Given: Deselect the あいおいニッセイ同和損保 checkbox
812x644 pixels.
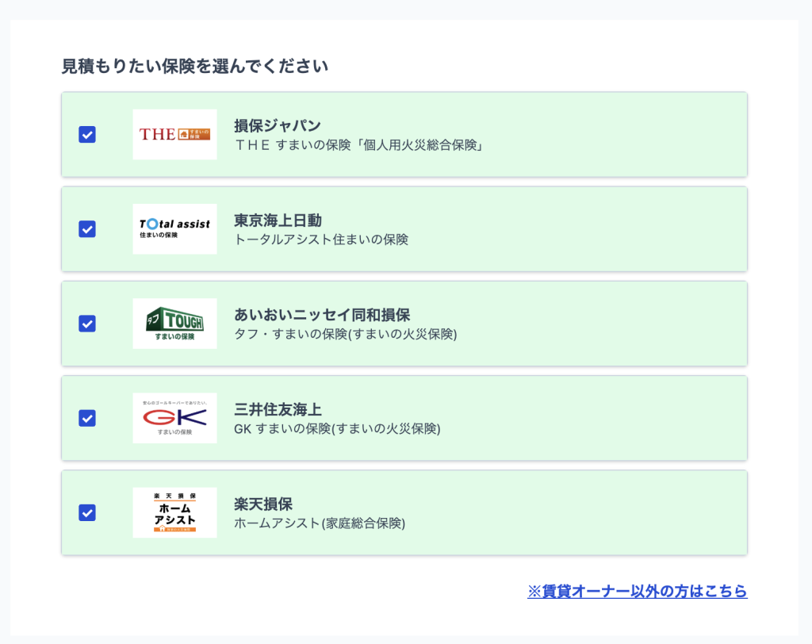Looking at the screenshot, I should point(87,324).
